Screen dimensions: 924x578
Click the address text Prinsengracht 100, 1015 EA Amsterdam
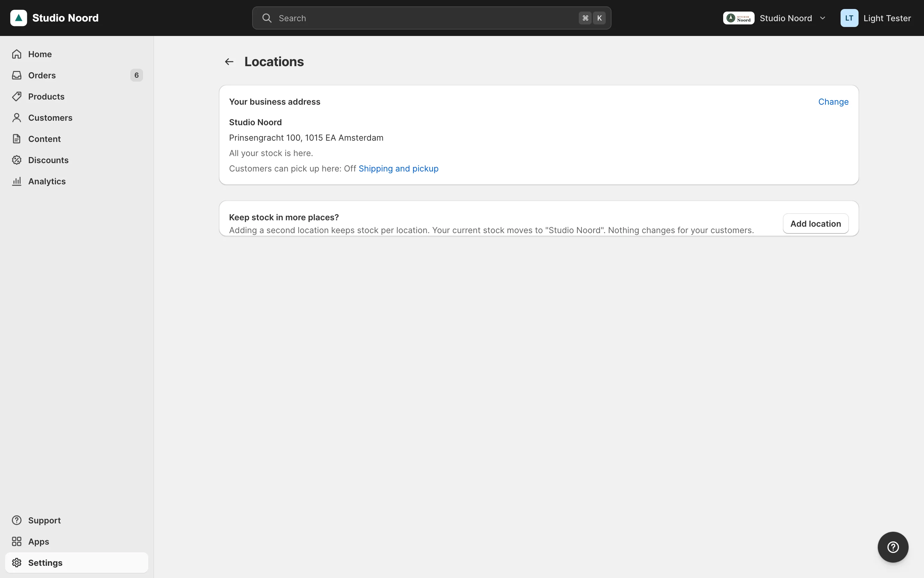pyautogui.click(x=306, y=138)
